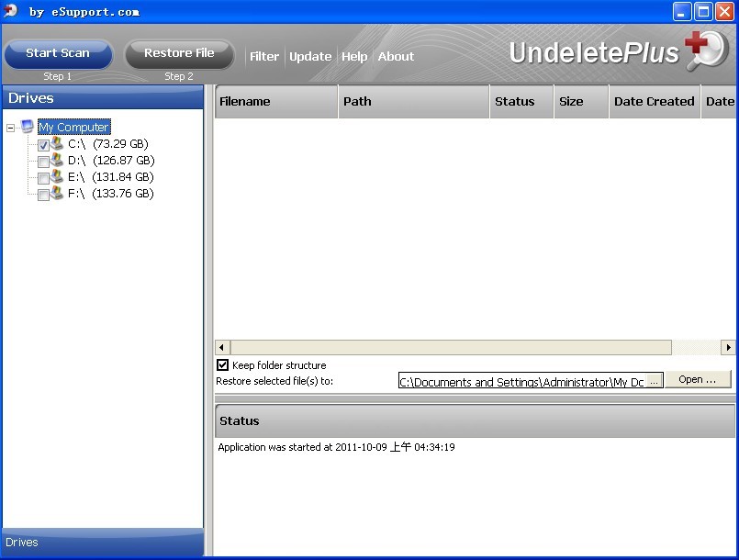This screenshot has width=739, height=560.
Task: Click the Restore File button
Action: click(179, 53)
